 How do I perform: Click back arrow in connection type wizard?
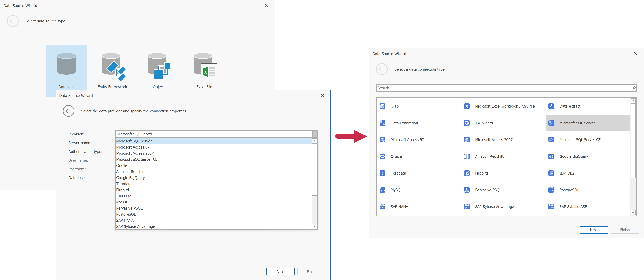(x=382, y=69)
